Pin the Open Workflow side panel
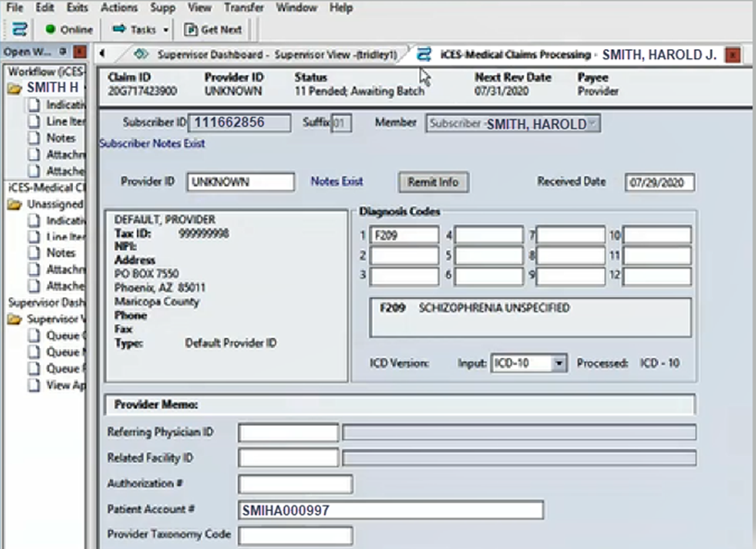 coord(63,53)
